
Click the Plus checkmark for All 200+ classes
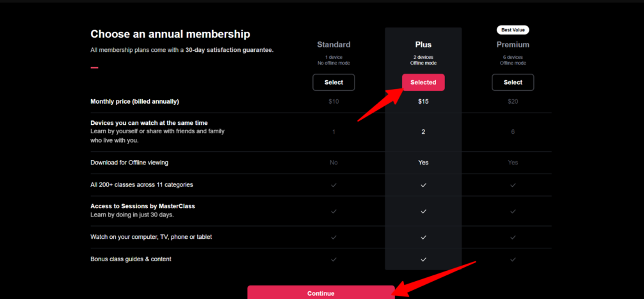[423, 185]
